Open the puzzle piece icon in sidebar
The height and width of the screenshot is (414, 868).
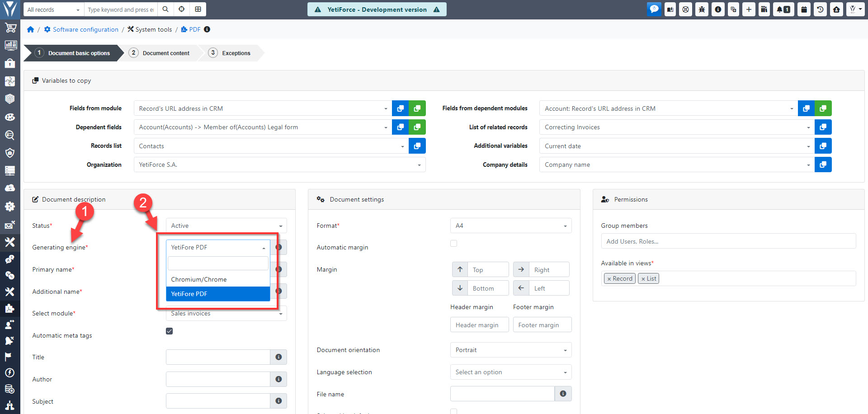pyautogui.click(x=10, y=81)
